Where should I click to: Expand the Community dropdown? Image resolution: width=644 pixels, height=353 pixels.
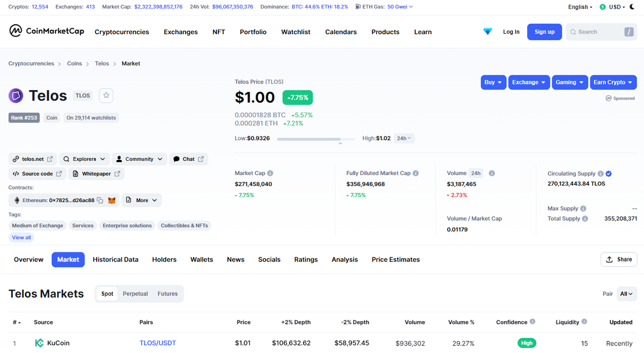(x=139, y=159)
